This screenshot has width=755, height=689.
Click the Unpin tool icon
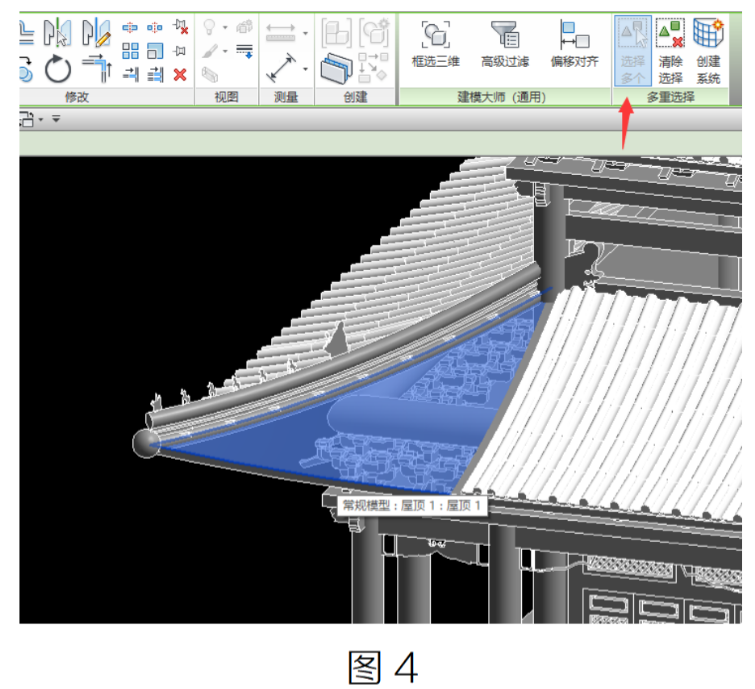click(x=181, y=27)
